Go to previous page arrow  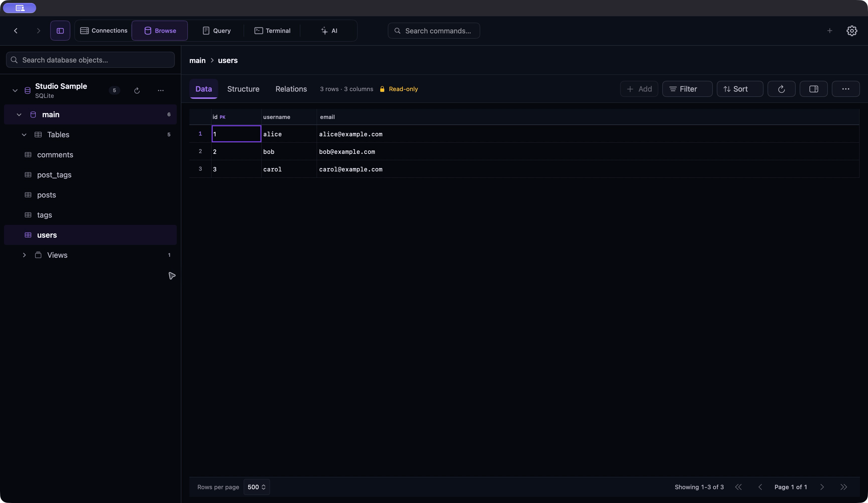(x=760, y=487)
